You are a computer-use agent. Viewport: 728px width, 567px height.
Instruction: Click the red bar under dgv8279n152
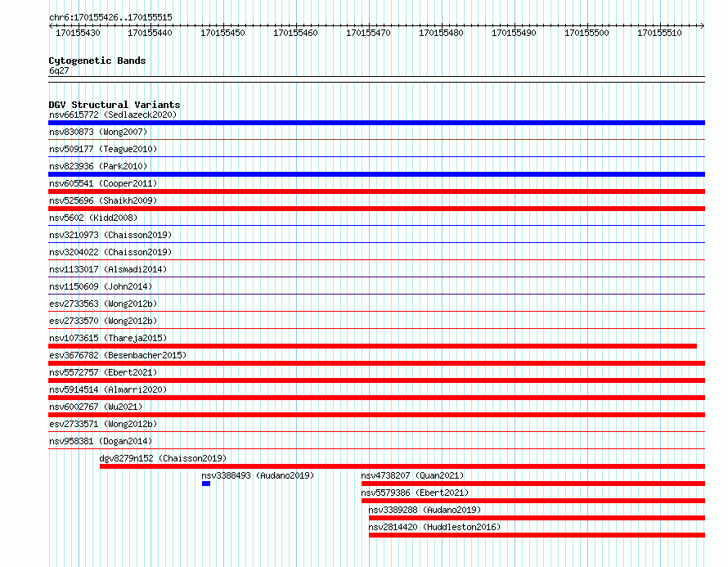(x=402, y=466)
